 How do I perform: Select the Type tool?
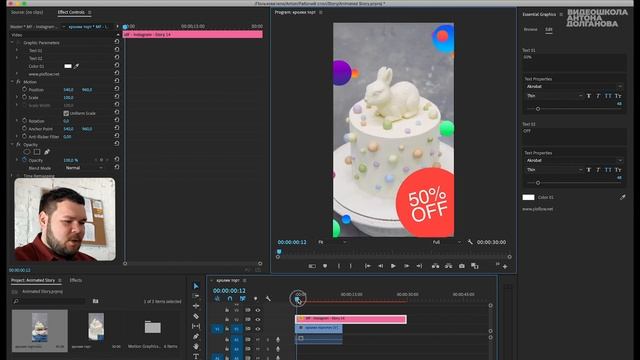pyautogui.click(x=196, y=356)
